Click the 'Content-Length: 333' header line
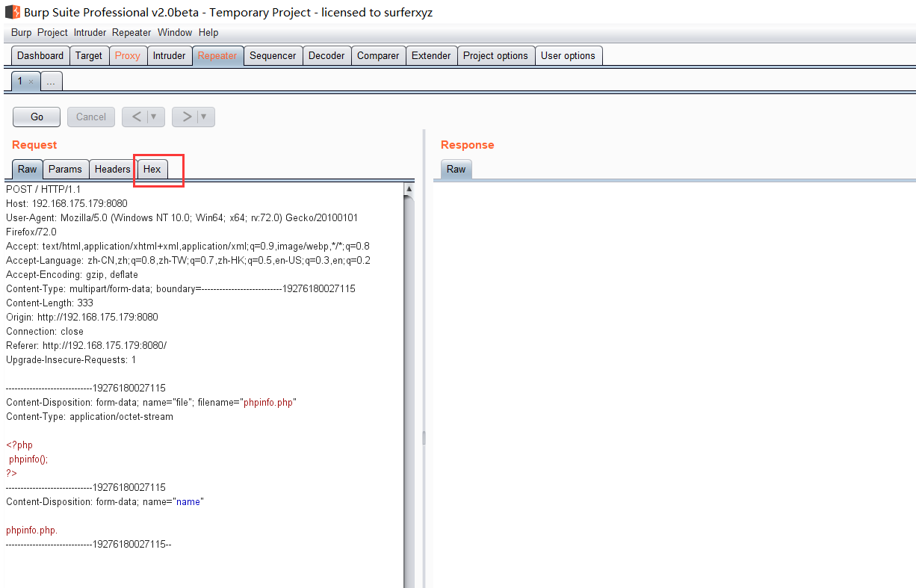The image size is (916, 588). click(x=49, y=303)
